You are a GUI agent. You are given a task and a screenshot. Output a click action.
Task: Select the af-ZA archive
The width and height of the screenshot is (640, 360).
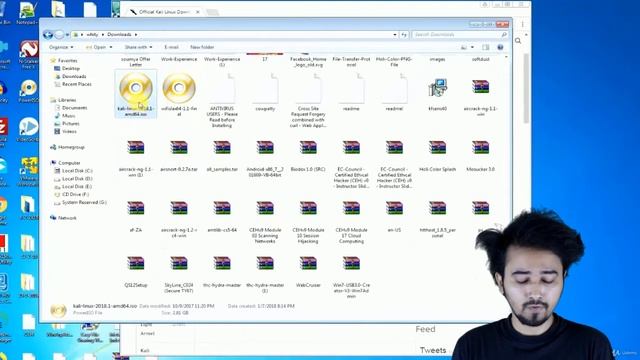point(136,216)
